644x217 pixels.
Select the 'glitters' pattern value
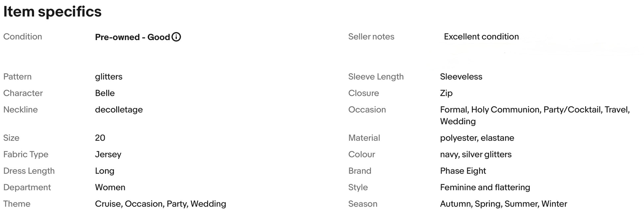coord(109,77)
